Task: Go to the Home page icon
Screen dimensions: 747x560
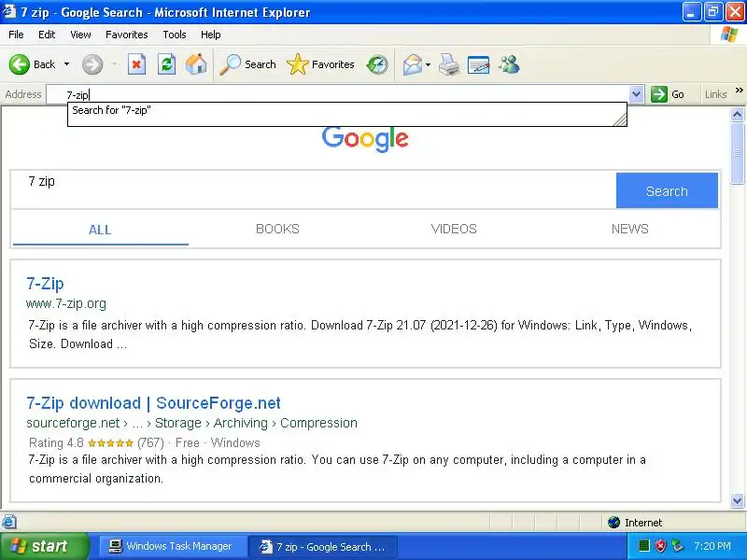Action: point(196,64)
